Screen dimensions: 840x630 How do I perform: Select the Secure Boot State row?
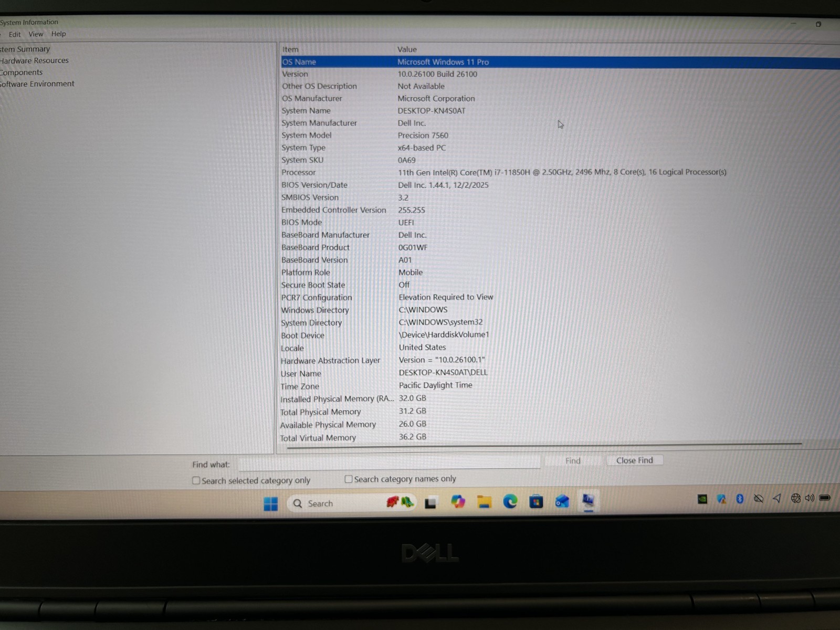pos(560,285)
